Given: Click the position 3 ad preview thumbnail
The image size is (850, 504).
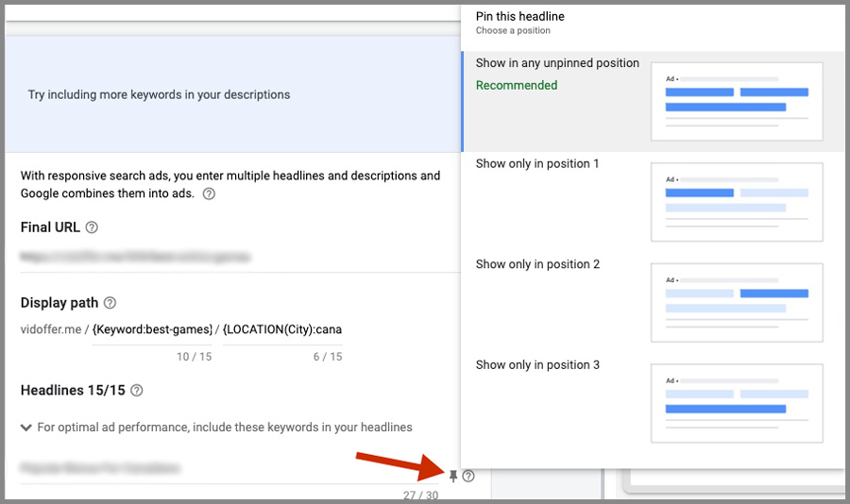Looking at the screenshot, I should 737,403.
